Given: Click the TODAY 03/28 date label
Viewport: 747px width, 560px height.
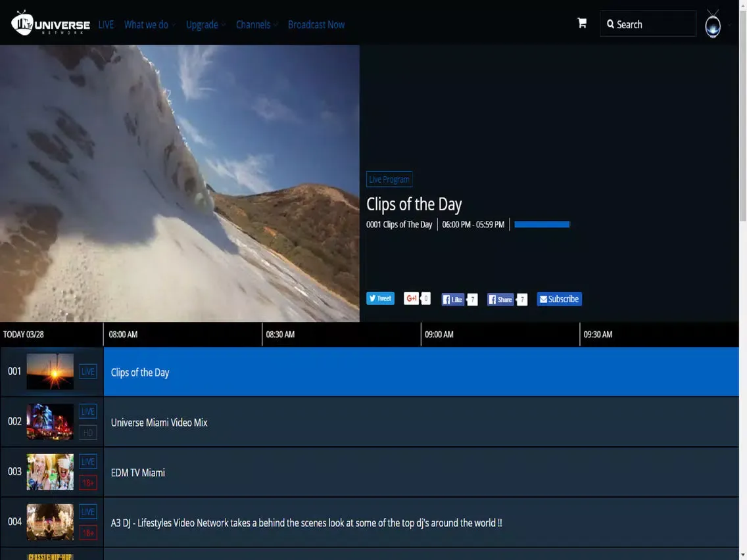Looking at the screenshot, I should click(24, 335).
